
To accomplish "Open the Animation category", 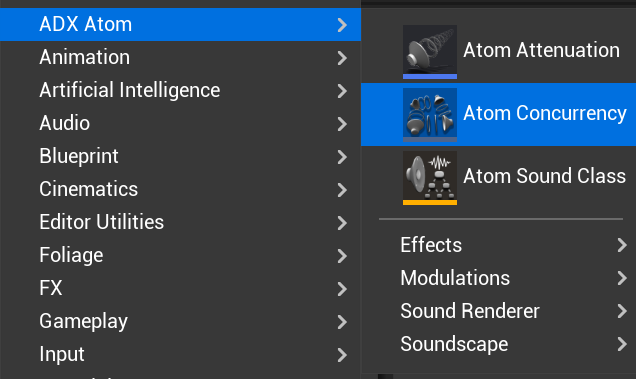I will [x=180, y=57].
